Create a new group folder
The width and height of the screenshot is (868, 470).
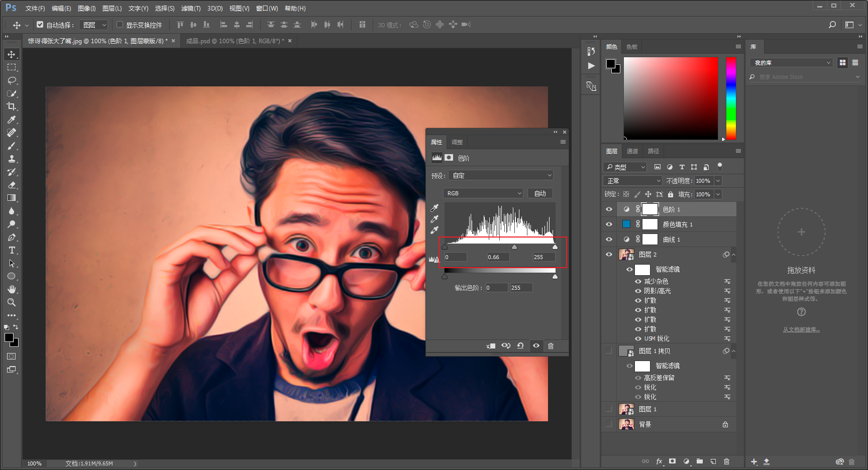tap(700, 461)
